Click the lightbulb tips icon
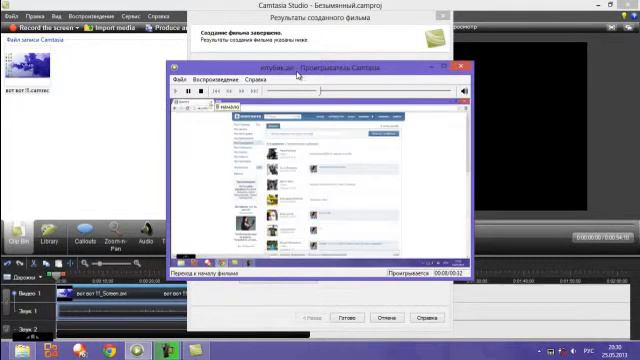This screenshot has height=360, width=640. point(624,16)
